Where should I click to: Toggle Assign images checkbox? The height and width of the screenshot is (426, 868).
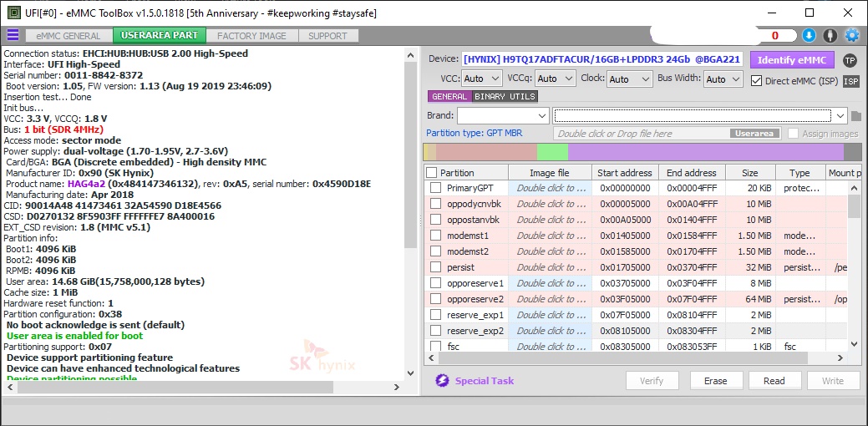pyautogui.click(x=794, y=134)
